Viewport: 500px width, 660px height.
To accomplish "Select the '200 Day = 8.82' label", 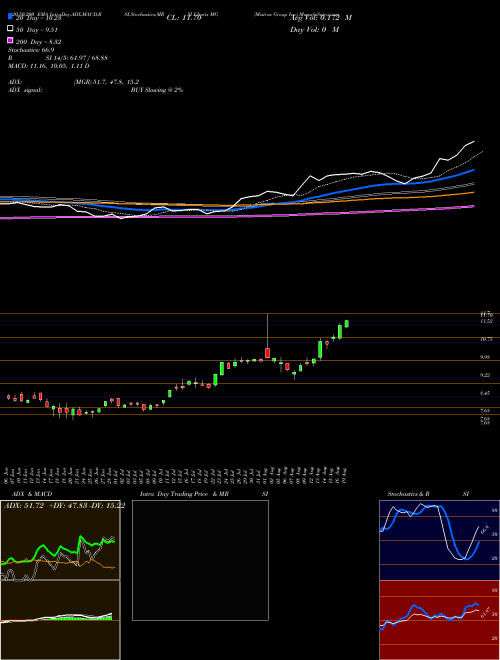I will click(x=39, y=42).
